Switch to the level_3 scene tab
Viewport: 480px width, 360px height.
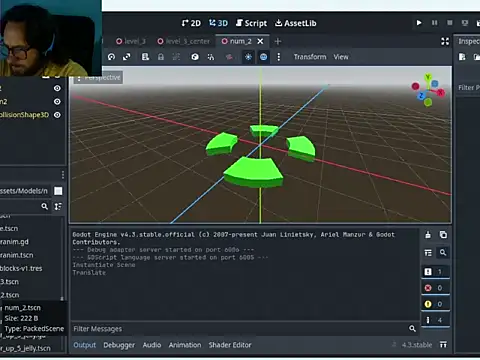[x=131, y=41]
